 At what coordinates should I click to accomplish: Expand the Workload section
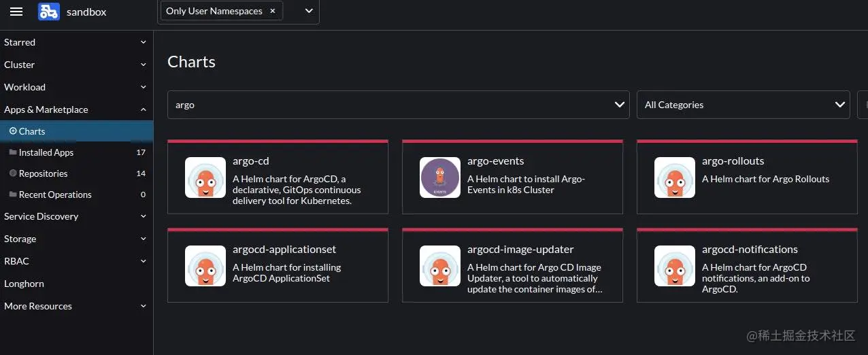(76, 87)
